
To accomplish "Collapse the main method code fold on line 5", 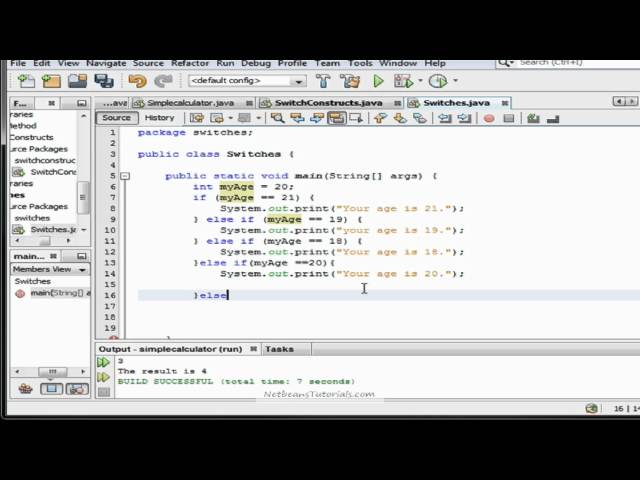I will [125, 176].
